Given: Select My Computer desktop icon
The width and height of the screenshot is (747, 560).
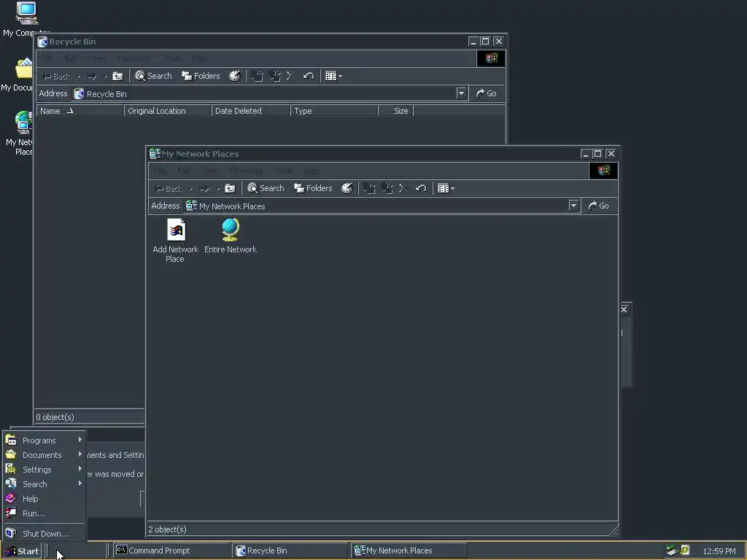Looking at the screenshot, I should point(26,19).
